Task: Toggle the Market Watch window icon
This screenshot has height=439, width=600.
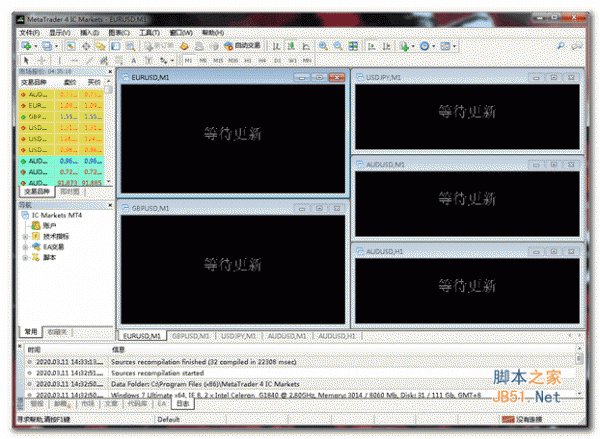Action: tap(70, 46)
